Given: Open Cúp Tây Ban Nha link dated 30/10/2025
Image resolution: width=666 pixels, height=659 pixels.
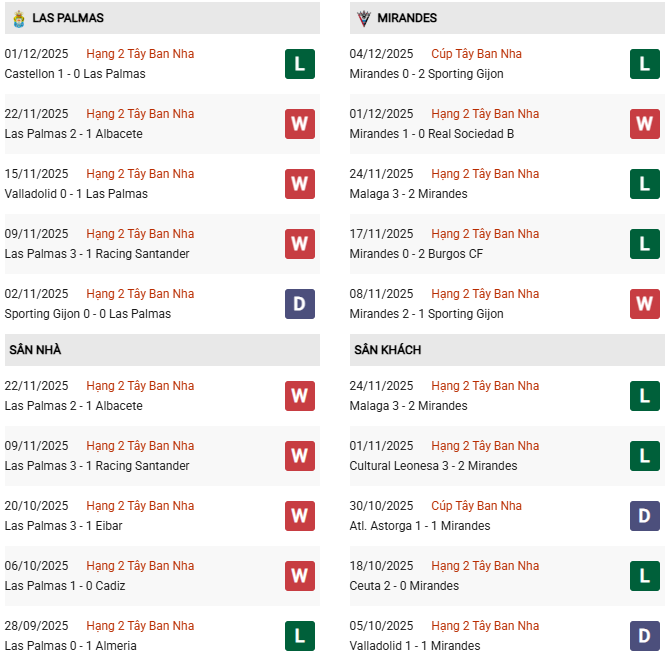Looking at the screenshot, I should tap(476, 506).
